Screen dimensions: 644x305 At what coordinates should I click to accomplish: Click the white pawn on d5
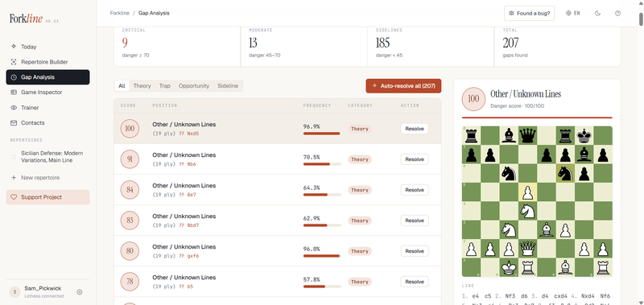[528, 192]
